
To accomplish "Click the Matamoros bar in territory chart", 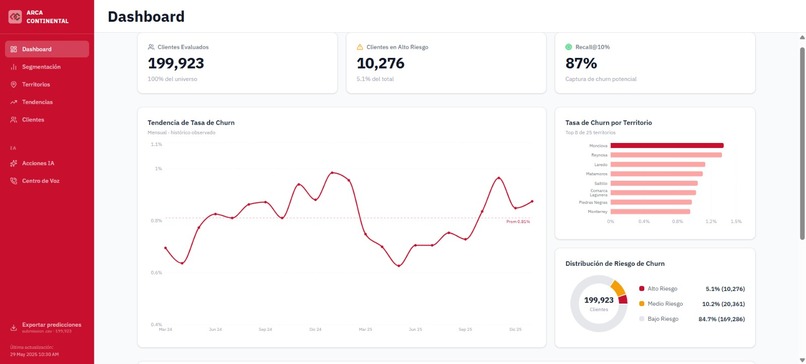I will coord(656,174).
